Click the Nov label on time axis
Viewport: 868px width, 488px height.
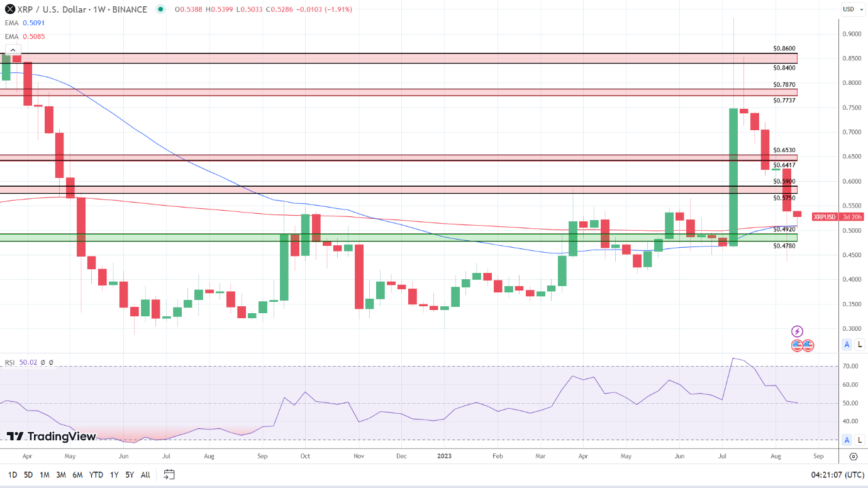coord(359,456)
